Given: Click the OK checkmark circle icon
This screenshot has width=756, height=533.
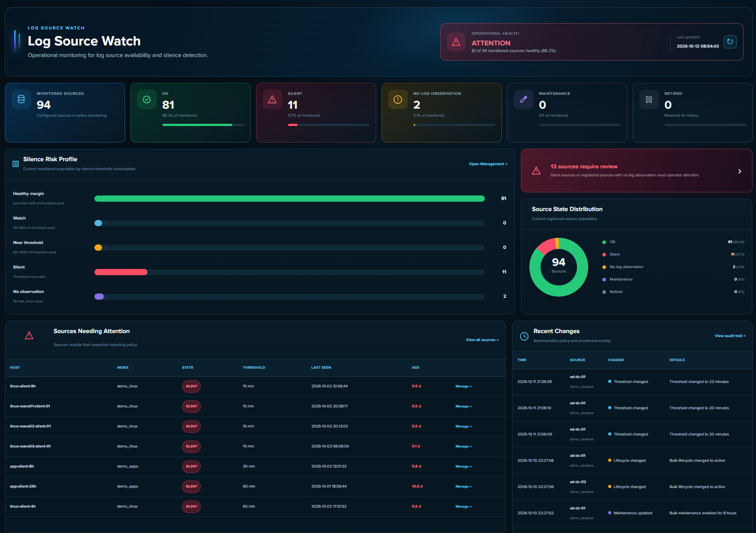Looking at the screenshot, I should pos(146,99).
